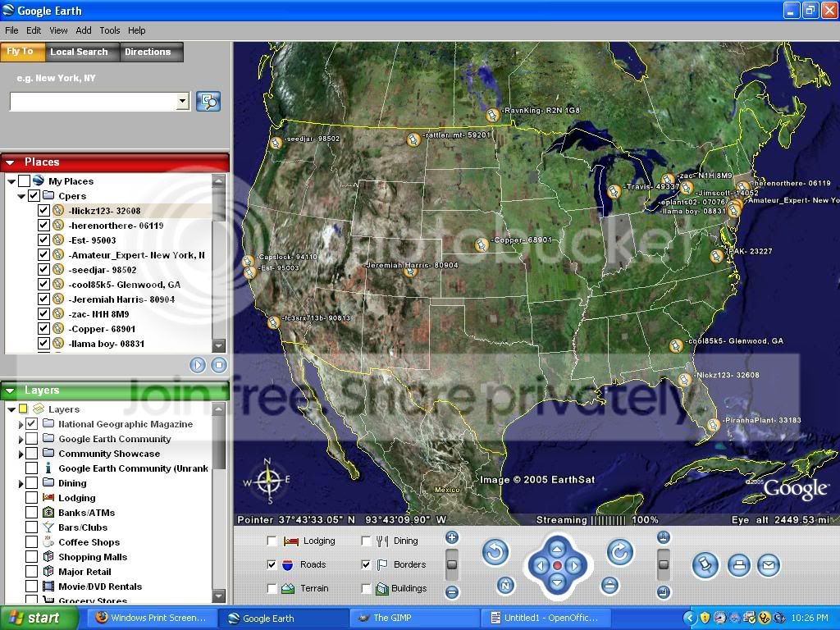Pan the map up with arrow

[x=557, y=549]
